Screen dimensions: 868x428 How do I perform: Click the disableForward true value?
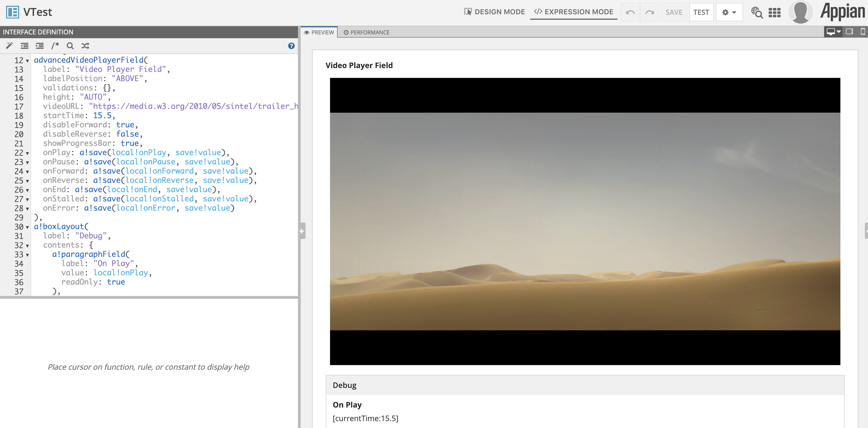coord(125,125)
